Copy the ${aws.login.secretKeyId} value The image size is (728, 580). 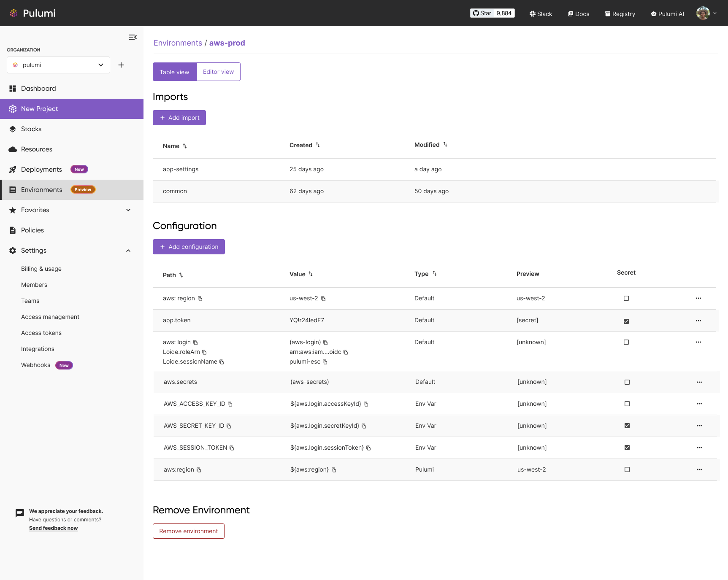point(364,426)
